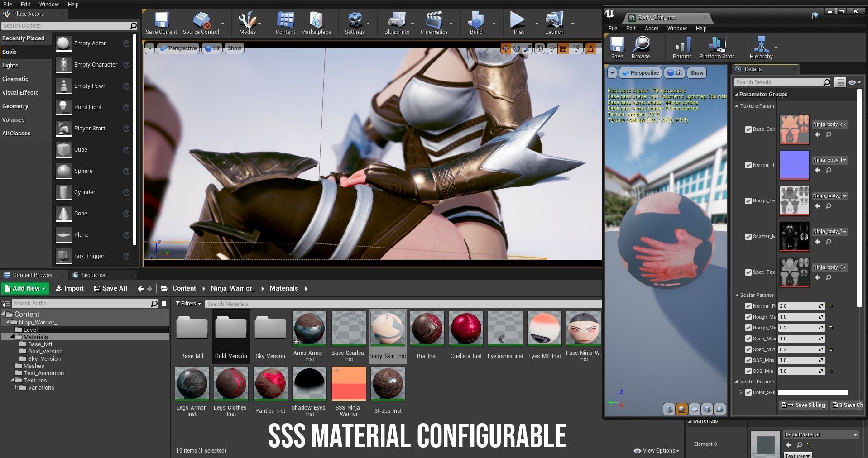Navigate back in Content Browser history
868x458 pixels.
point(140,289)
